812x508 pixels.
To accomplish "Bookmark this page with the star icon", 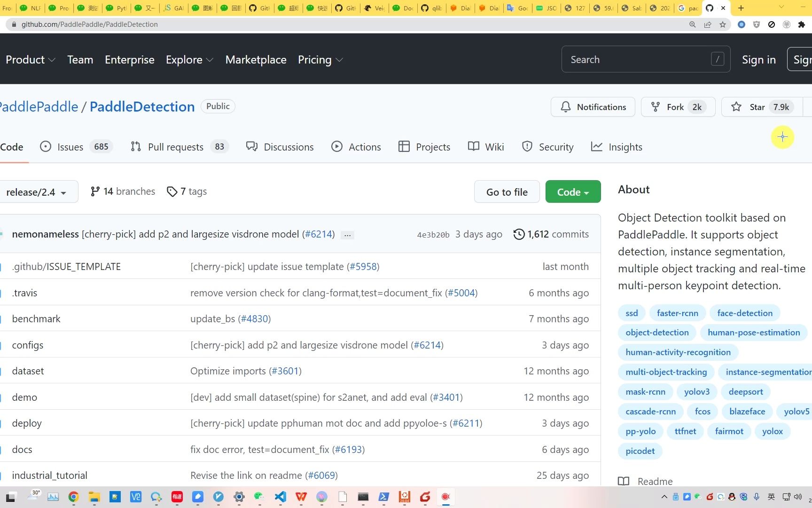I will coord(723,24).
